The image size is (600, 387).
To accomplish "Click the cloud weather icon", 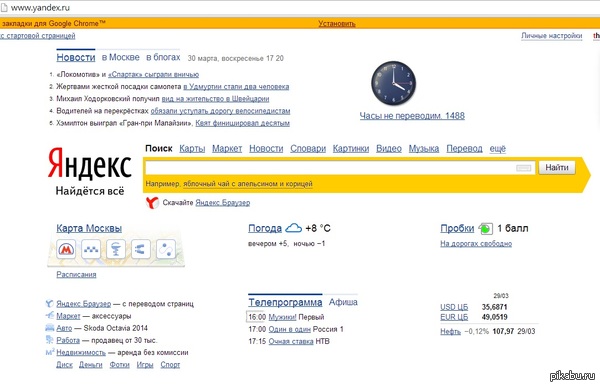I will [x=293, y=228].
